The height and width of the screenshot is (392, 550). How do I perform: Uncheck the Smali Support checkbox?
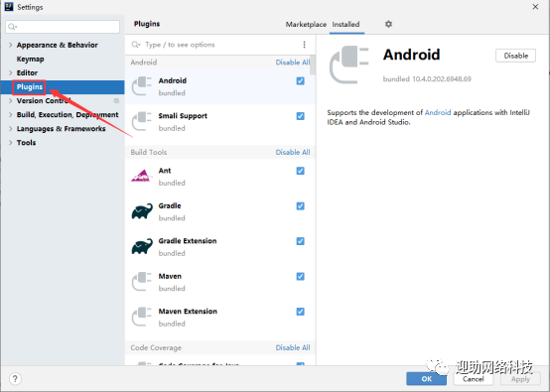300,116
